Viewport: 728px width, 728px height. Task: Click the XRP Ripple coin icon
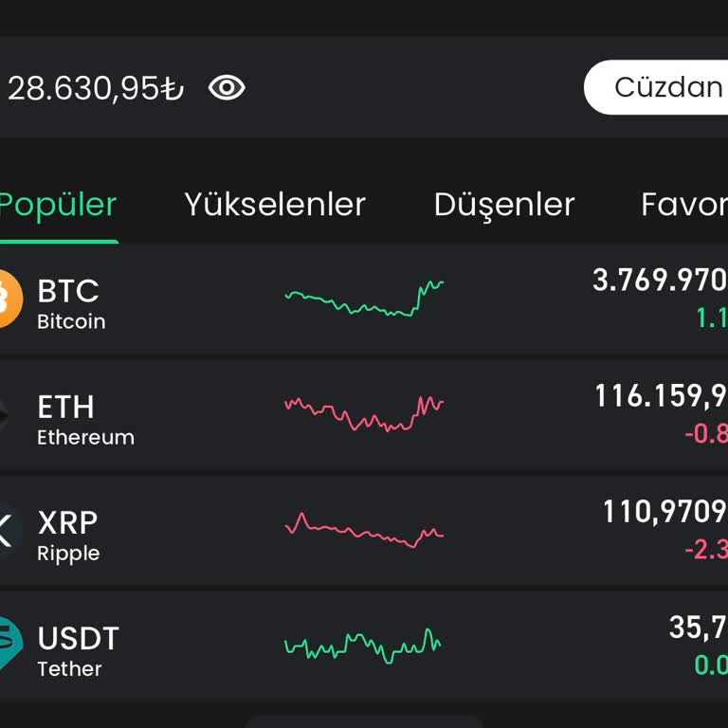coord(6,533)
